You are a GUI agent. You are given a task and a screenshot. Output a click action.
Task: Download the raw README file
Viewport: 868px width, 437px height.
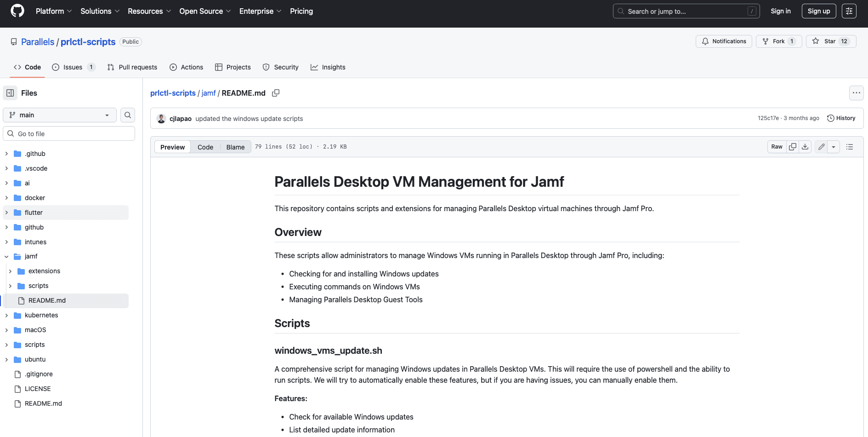click(x=805, y=146)
